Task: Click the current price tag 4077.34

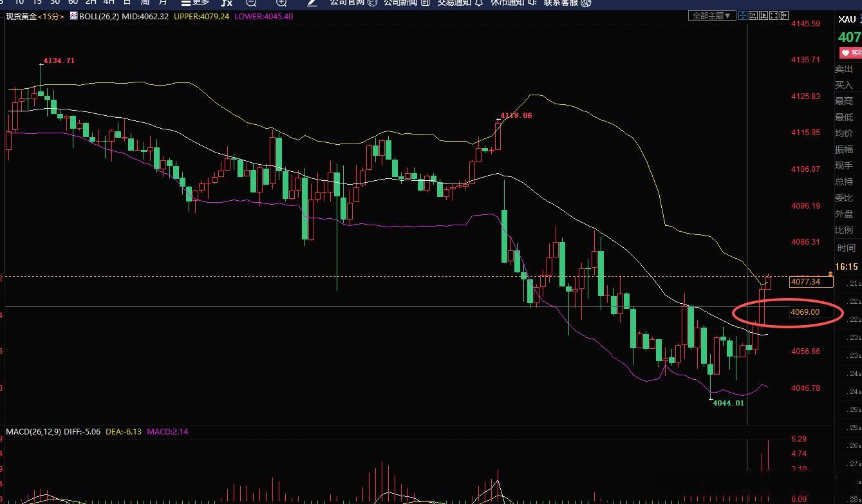Action: point(811,281)
